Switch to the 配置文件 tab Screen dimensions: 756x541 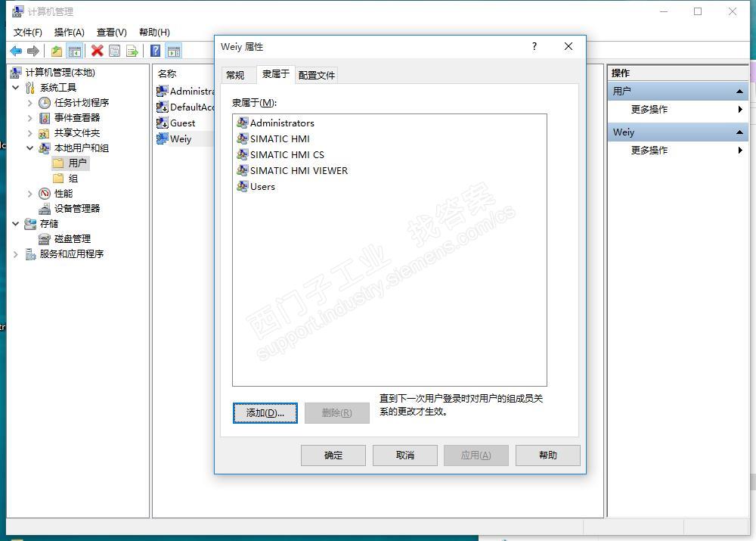click(x=316, y=76)
